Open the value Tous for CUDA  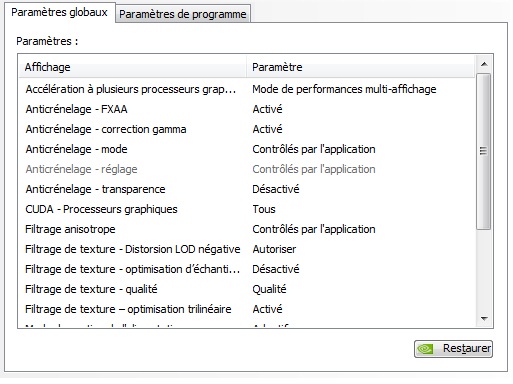tap(264, 209)
